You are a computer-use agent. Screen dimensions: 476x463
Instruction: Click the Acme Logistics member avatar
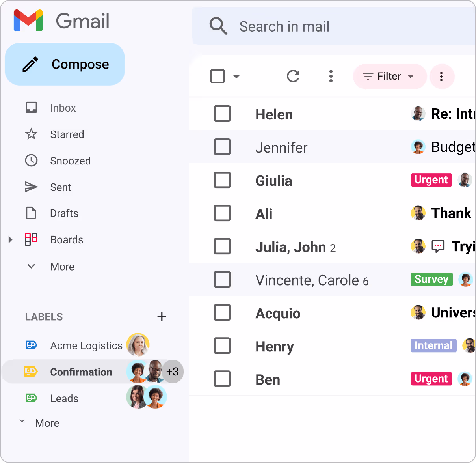click(138, 345)
